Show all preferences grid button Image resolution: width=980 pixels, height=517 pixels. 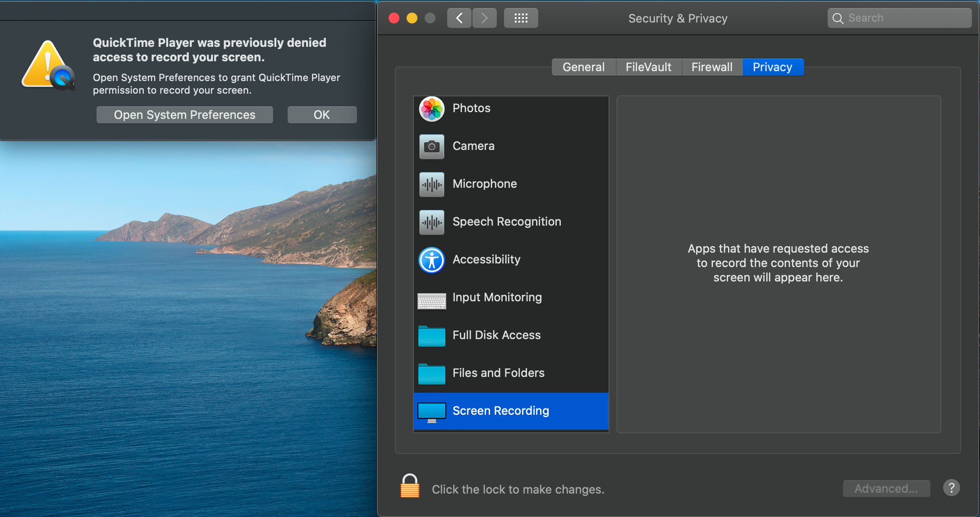(x=521, y=18)
